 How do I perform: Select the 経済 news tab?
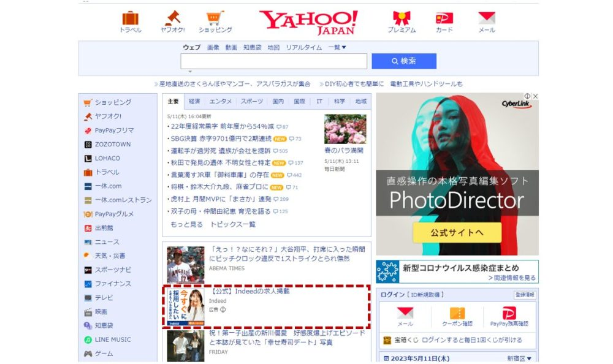coord(194,101)
